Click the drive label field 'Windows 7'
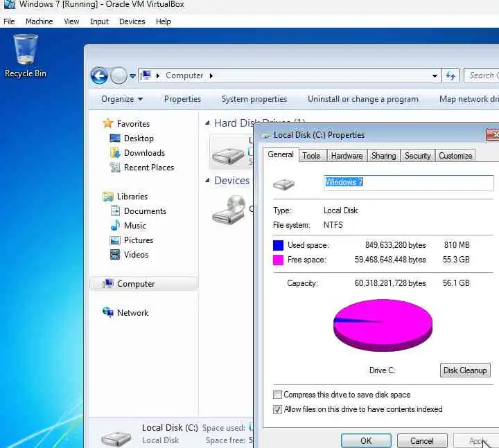The height and width of the screenshot is (448, 499). (409, 183)
